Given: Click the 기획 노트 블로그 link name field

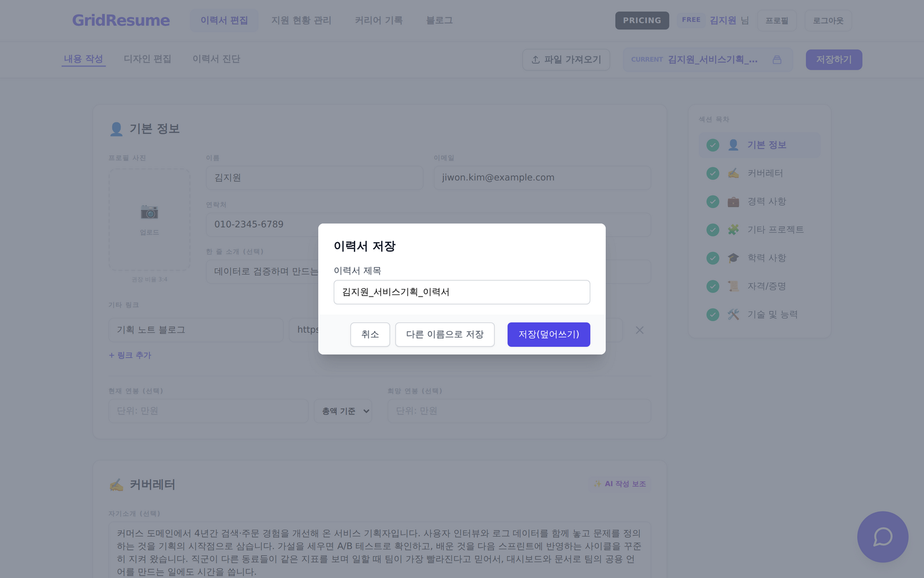Looking at the screenshot, I should click(x=196, y=330).
